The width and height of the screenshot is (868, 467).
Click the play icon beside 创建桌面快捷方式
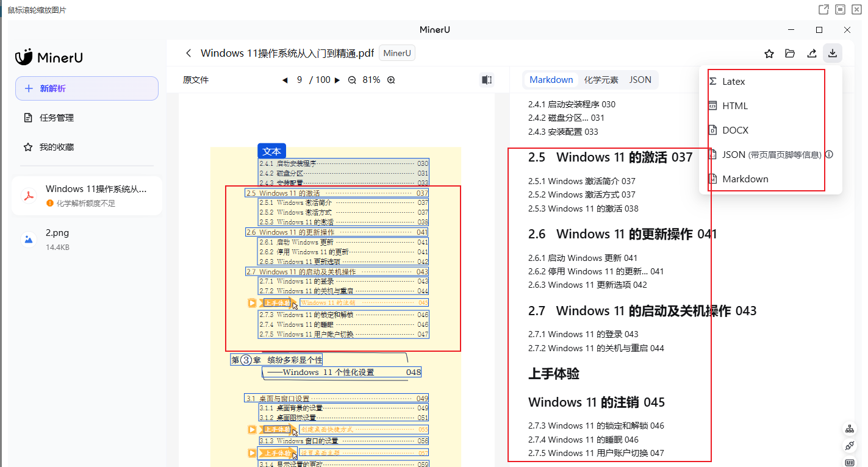(252, 430)
